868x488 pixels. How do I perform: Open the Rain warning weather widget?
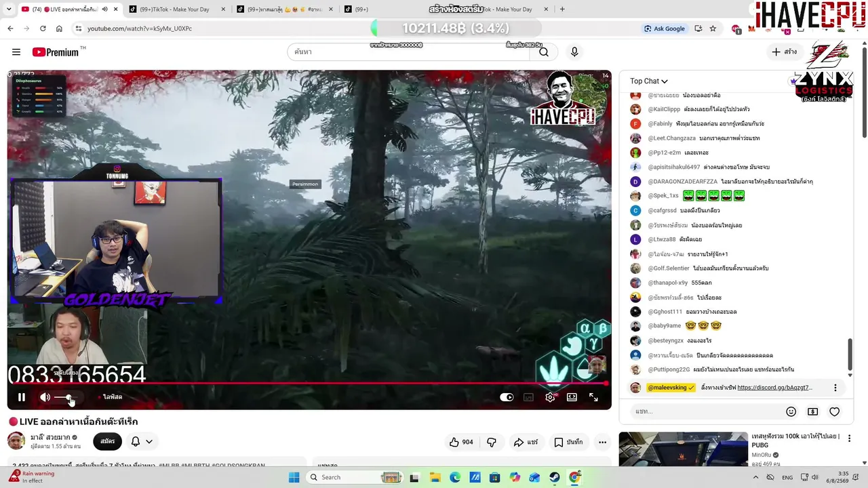click(32, 477)
